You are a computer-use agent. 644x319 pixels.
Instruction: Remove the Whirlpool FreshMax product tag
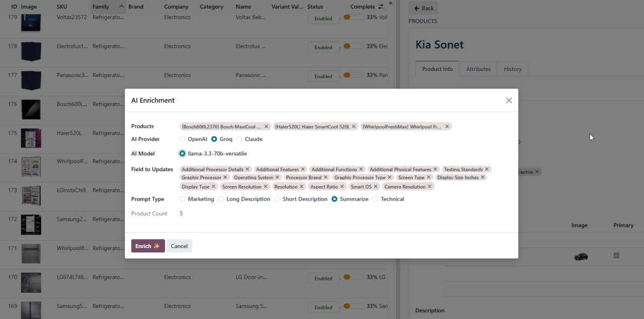(447, 127)
